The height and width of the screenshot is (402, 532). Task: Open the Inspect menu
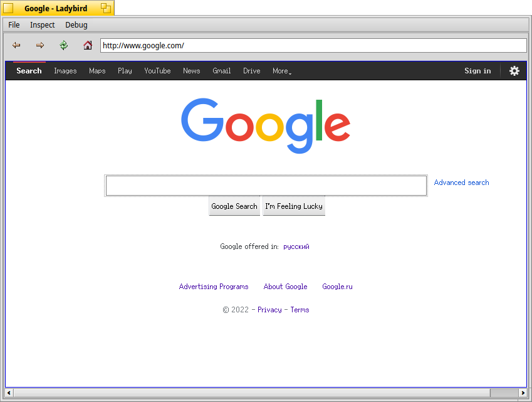[x=43, y=25]
